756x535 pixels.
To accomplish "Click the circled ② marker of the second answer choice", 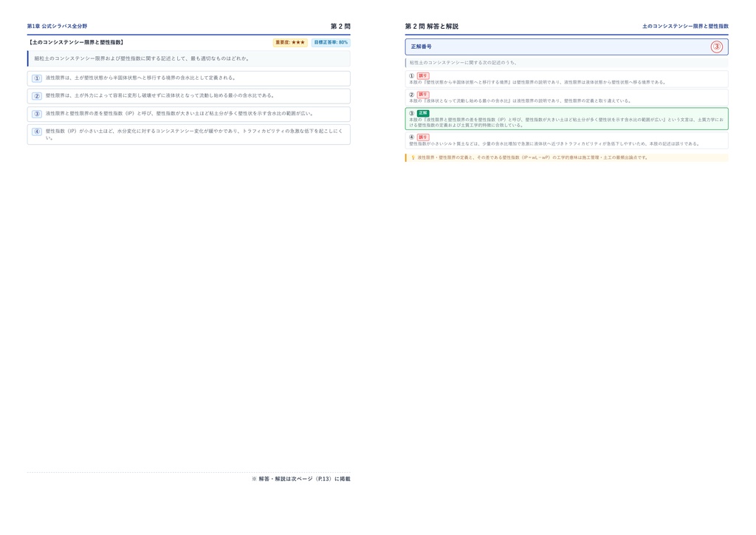I will [37, 96].
